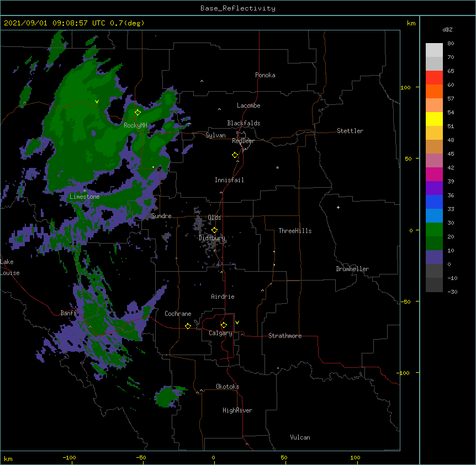Click the purple swatch between 39 and 36
This screenshot has height=465, width=476.
click(x=434, y=188)
